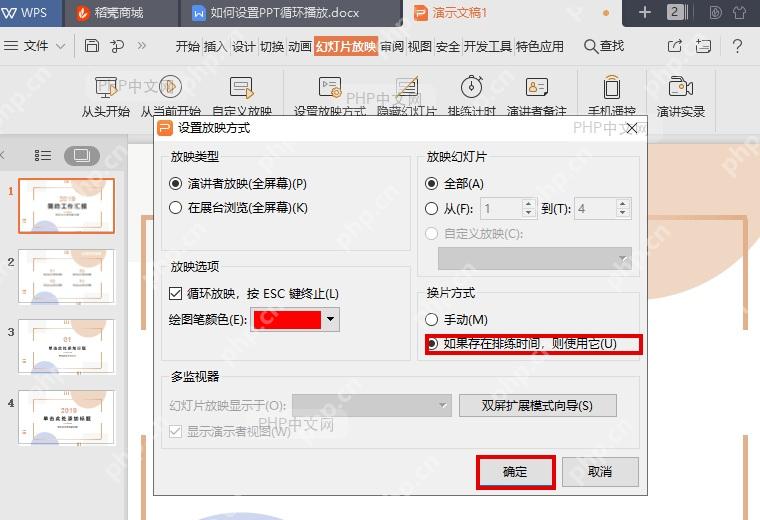
Task: Switch to 如何设置PPT循环播放.docx tab
Action: (x=290, y=13)
